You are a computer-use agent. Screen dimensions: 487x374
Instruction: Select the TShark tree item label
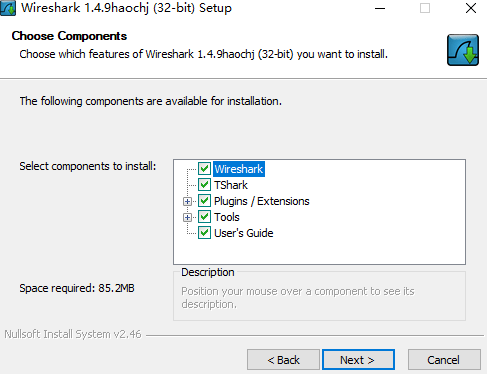coord(231,185)
